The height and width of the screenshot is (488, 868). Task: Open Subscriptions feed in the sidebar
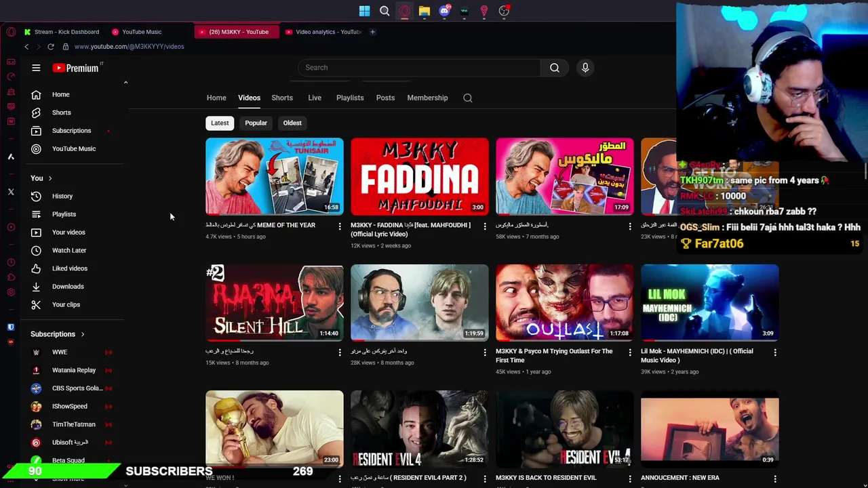click(x=71, y=131)
